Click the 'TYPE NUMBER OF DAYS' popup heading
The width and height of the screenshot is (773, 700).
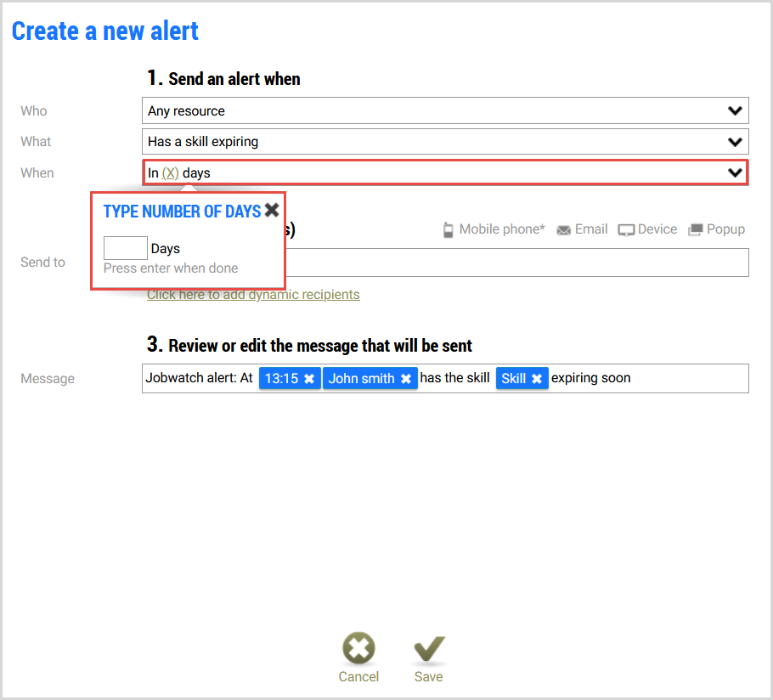[x=182, y=212]
